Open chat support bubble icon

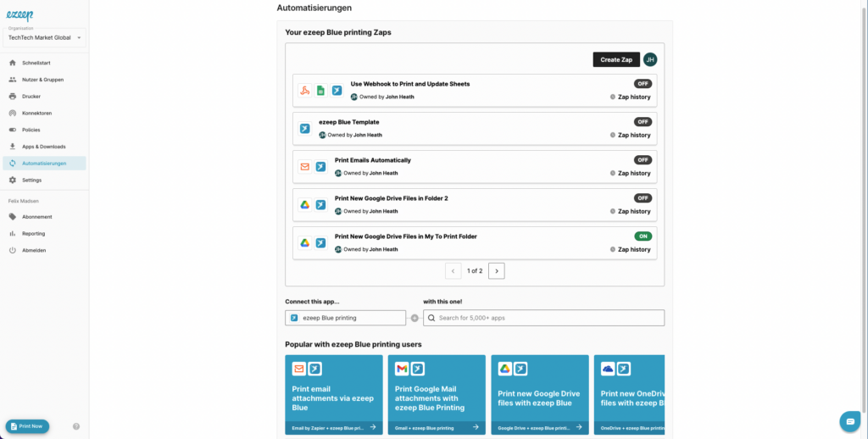[849, 422]
